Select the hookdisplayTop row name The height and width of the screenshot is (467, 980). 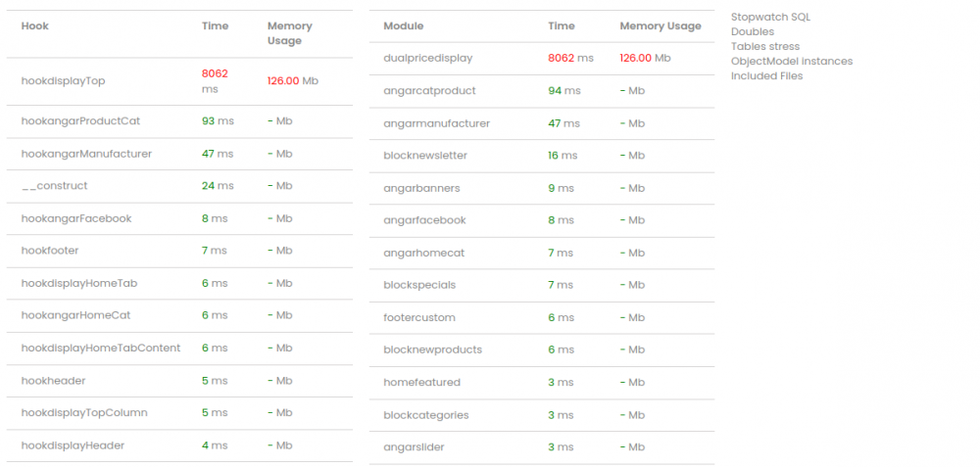pyautogui.click(x=63, y=81)
